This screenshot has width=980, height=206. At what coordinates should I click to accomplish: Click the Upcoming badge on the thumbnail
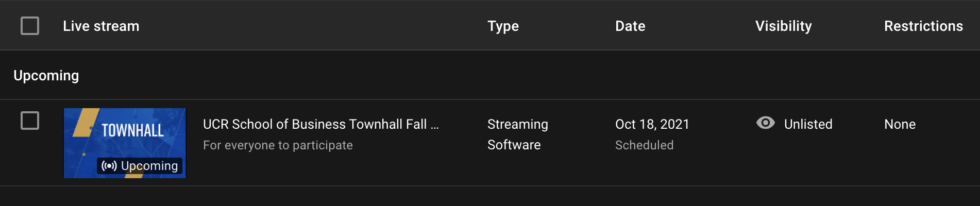pyautogui.click(x=140, y=166)
